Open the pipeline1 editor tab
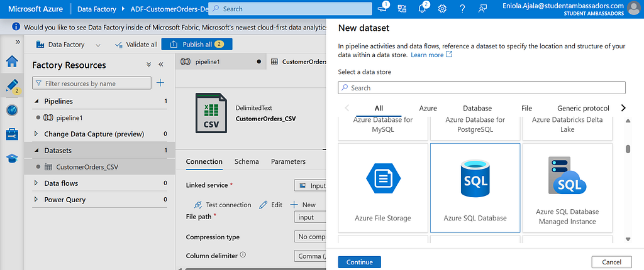644x270 pixels. 221,62
